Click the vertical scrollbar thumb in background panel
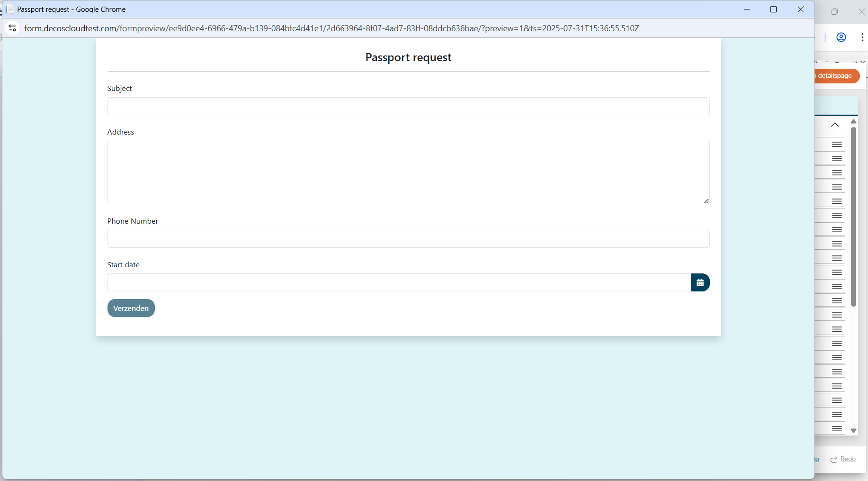The image size is (868, 481). 853,217
